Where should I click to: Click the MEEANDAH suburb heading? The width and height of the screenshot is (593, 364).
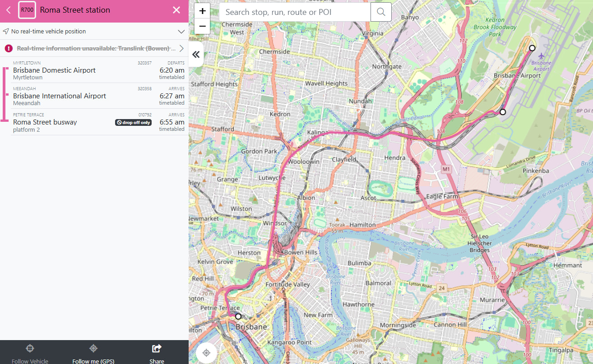point(24,89)
